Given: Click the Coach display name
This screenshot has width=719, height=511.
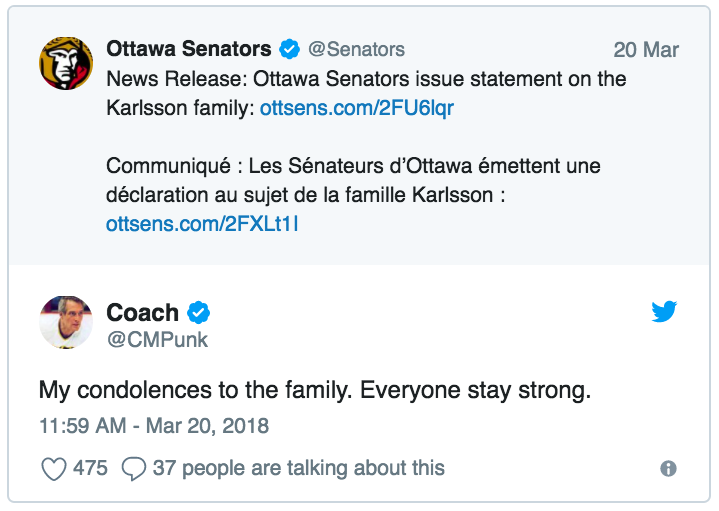Looking at the screenshot, I should click(142, 313).
